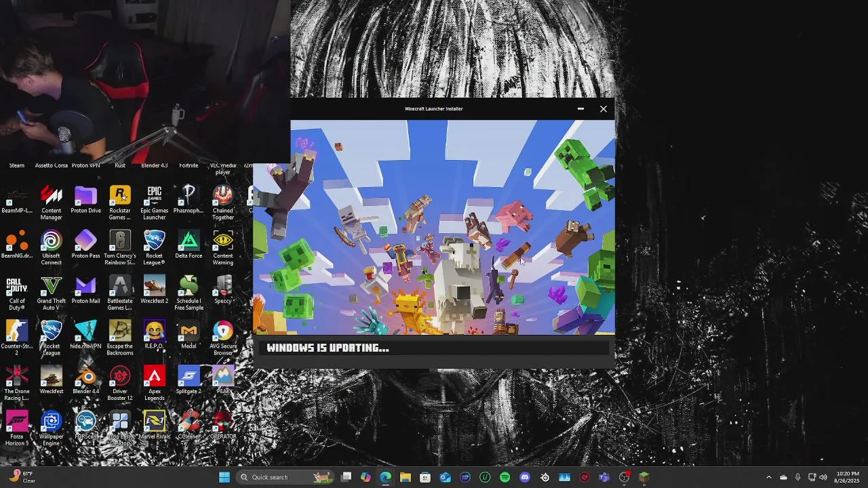The image size is (868, 488).
Task: Select the Call of Duty icon
Action: [17, 293]
